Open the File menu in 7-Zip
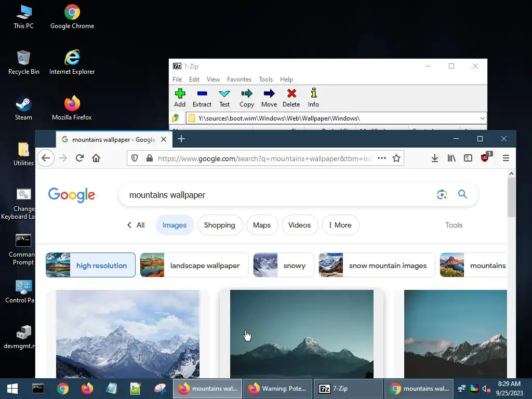 click(x=177, y=79)
